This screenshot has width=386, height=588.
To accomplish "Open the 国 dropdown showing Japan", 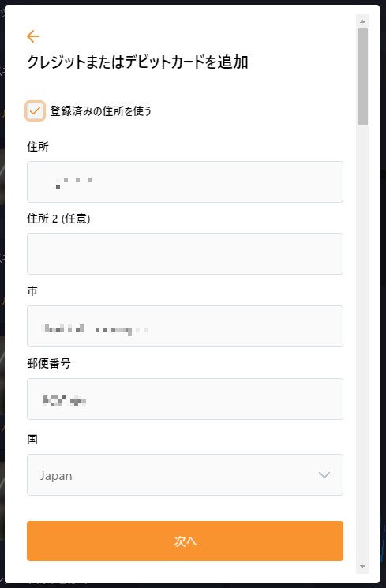I will [x=185, y=475].
